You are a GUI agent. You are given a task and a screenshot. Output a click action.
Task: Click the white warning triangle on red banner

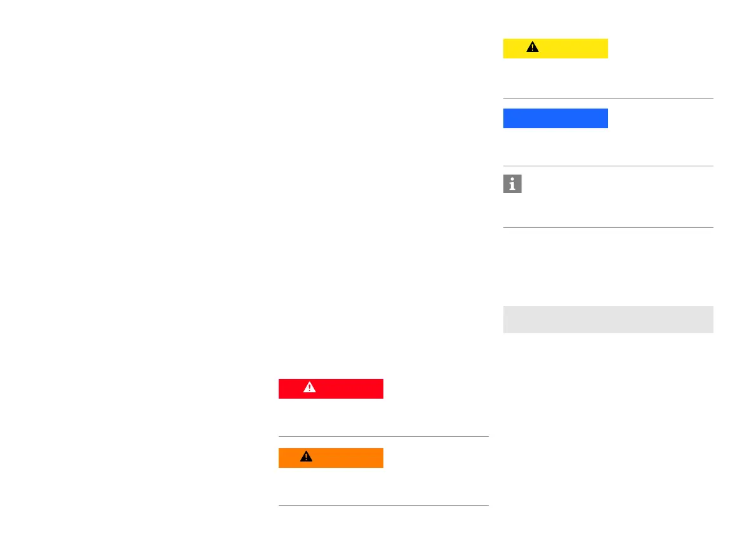click(x=309, y=388)
